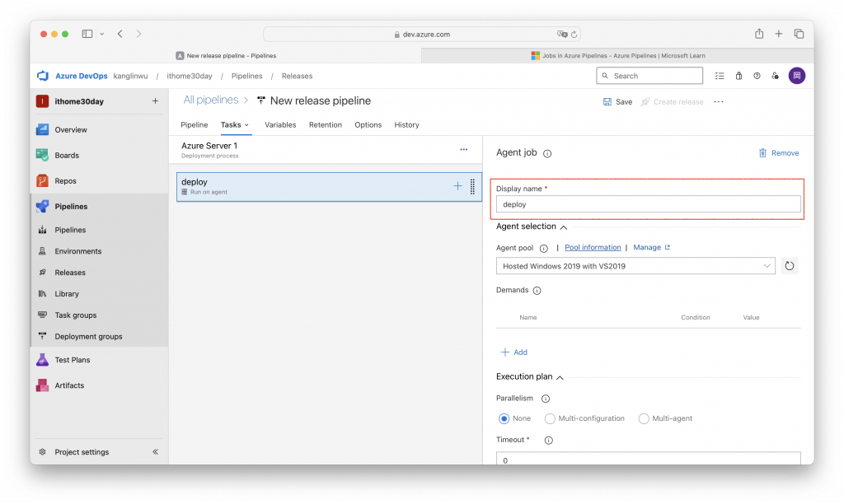Open the Overview sidebar item icon
This screenshot has height=504, width=844.
click(43, 129)
